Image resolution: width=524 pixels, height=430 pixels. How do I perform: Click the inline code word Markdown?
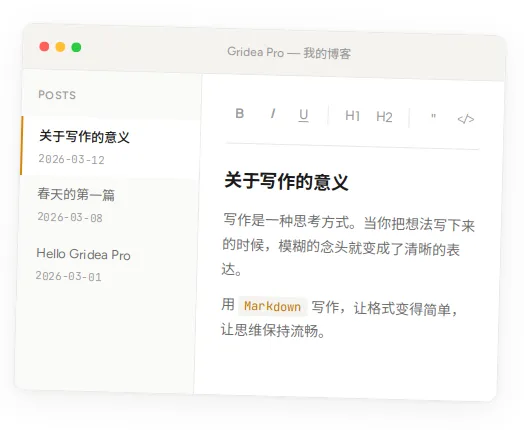pyautogui.click(x=272, y=306)
